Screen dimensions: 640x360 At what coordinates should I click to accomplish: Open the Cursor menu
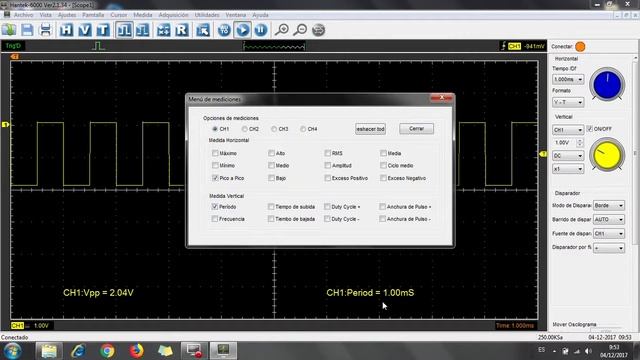coord(118,15)
